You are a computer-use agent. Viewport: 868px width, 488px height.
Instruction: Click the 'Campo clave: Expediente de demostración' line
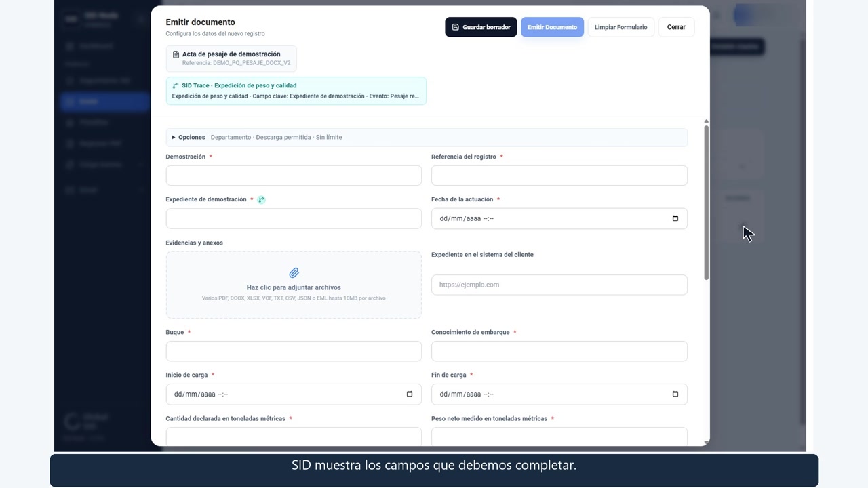pyautogui.click(x=309, y=96)
